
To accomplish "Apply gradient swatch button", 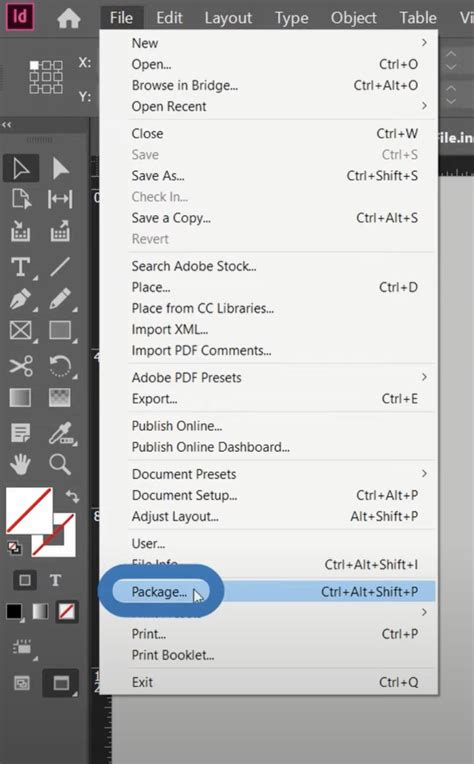I will point(40,611).
